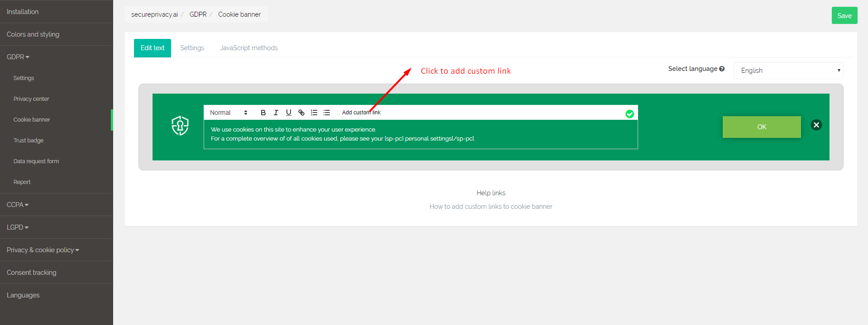Open the JavaScript methods tab
Image resolution: width=868 pixels, height=325 pixels.
coord(249,48)
